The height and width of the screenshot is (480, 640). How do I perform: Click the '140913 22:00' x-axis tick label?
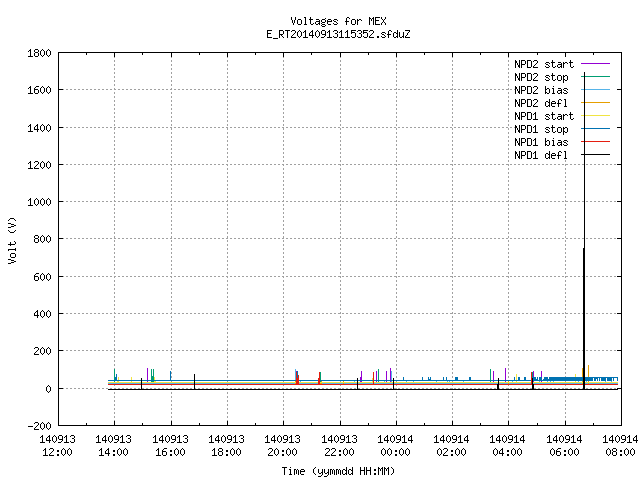point(340,446)
